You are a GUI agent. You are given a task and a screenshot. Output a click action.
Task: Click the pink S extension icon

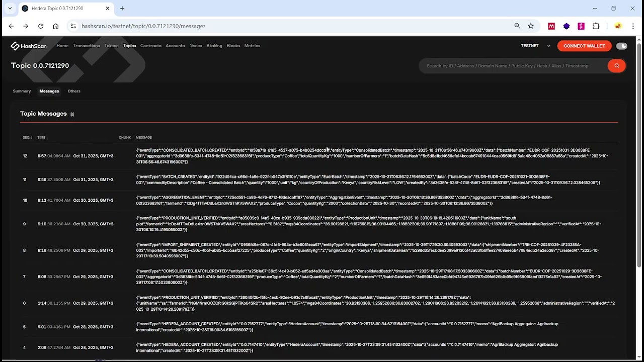coord(581,26)
